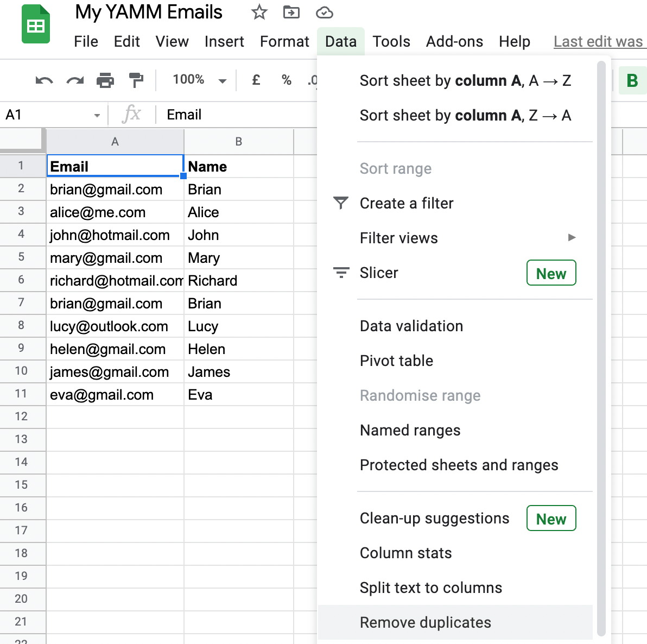Apply currency format using £ icon
Screen dimensions: 647x644
256,80
